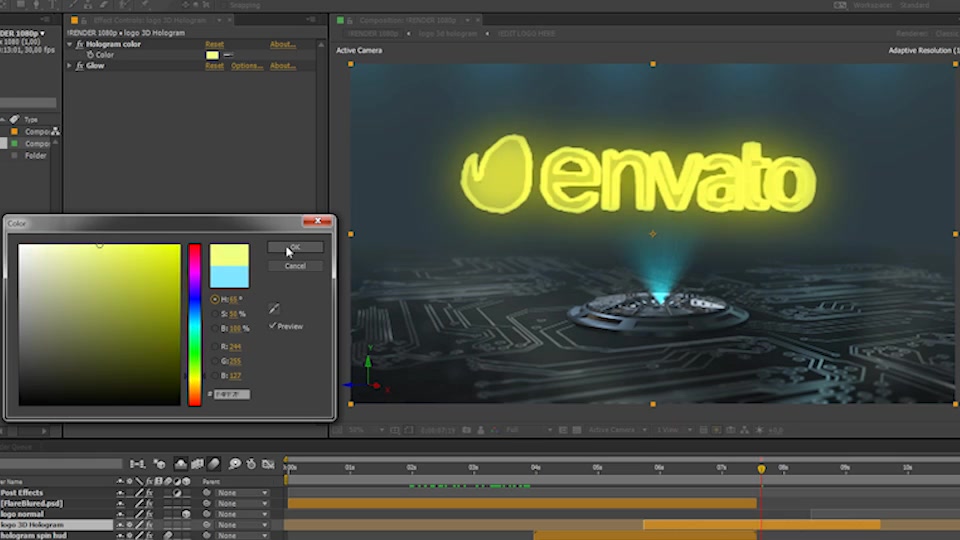The height and width of the screenshot is (540, 960).
Task: Toggle the fx switch for Glow
Action: click(80, 66)
